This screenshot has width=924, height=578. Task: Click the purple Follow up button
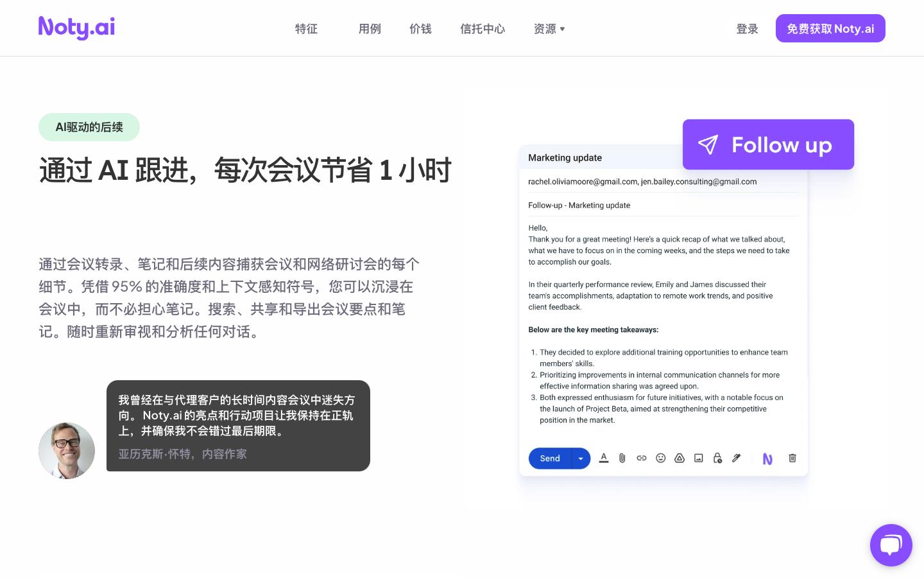tap(768, 144)
